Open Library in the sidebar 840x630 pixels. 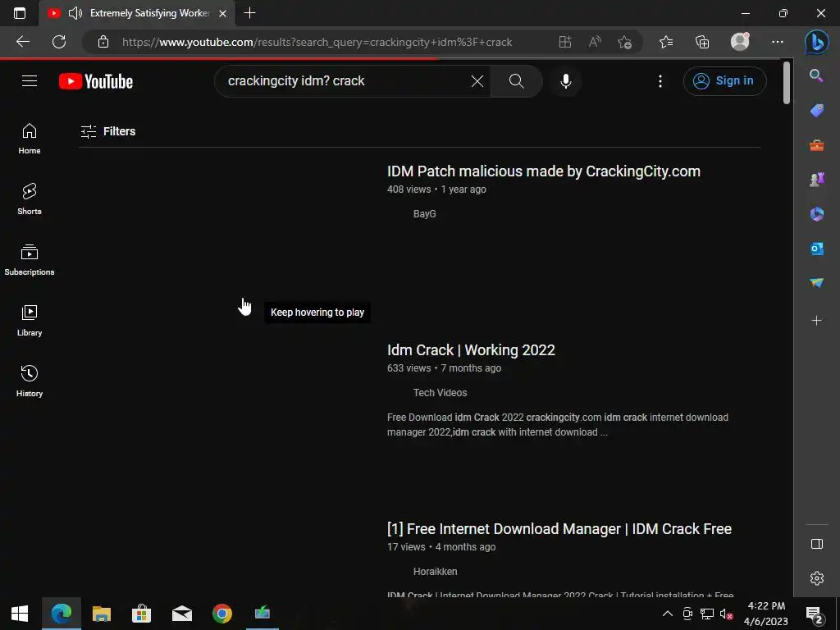[30, 321]
